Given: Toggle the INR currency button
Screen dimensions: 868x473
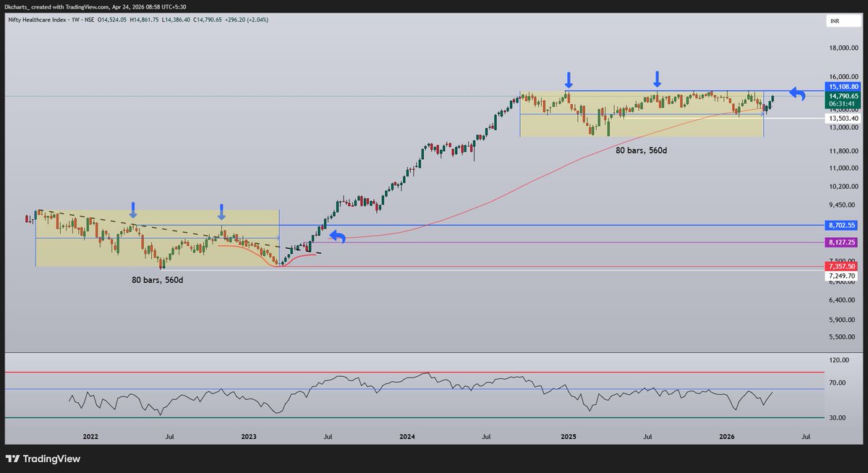Looking at the screenshot, I should pyautogui.click(x=843, y=20).
